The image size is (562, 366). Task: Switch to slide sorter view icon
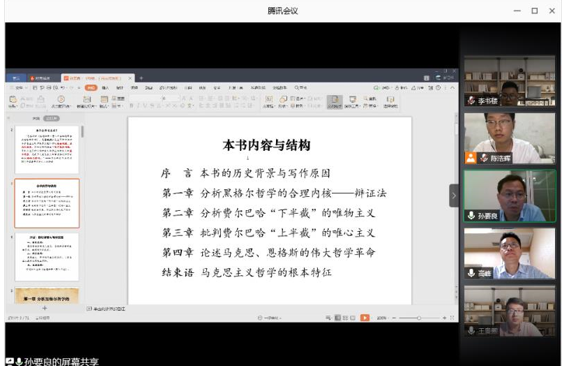(x=345, y=318)
